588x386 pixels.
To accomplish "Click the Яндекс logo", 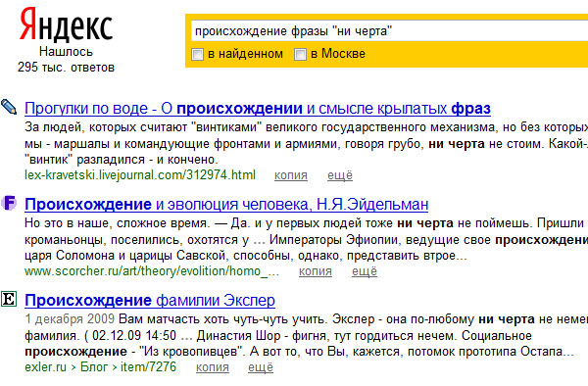I will pos(66,24).
